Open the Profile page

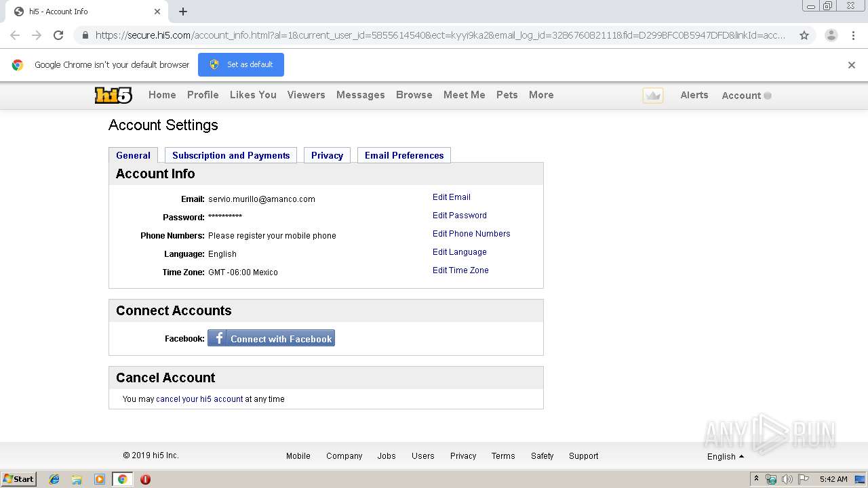[x=203, y=95]
